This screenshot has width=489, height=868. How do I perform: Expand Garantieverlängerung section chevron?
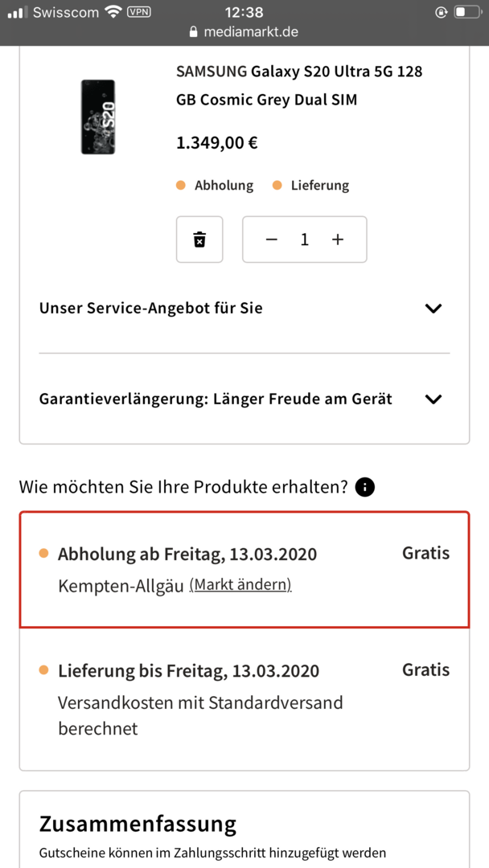click(433, 399)
